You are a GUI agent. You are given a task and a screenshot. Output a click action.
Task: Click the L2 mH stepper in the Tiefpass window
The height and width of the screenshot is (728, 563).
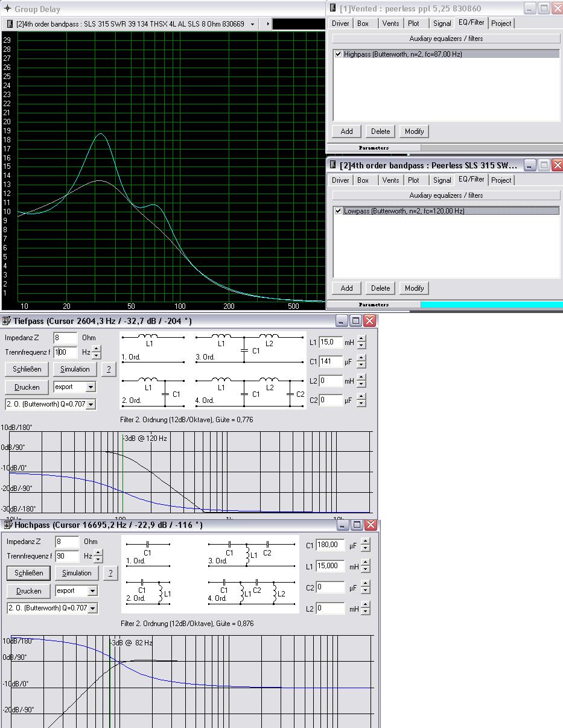[x=361, y=381]
